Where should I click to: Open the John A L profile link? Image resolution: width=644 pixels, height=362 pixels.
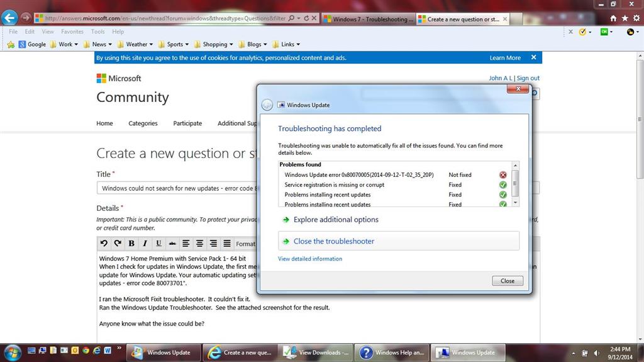tap(500, 78)
